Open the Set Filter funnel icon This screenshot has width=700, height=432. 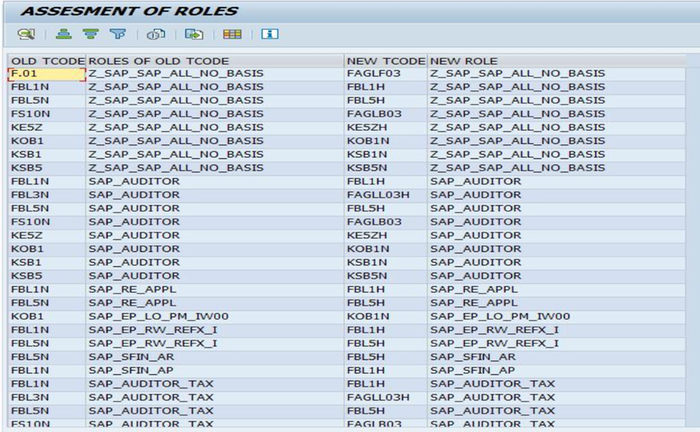tap(117, 34)
